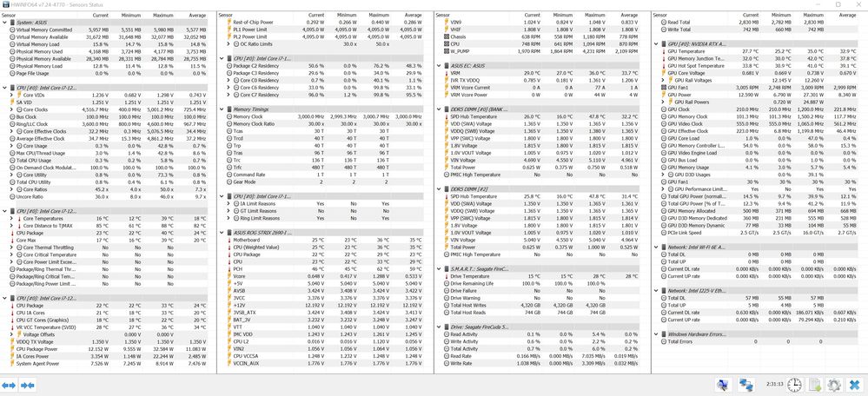This screenshot has width=868, height=396.
Task: Expand the GPU D3D Usages row
Action: 663,175
